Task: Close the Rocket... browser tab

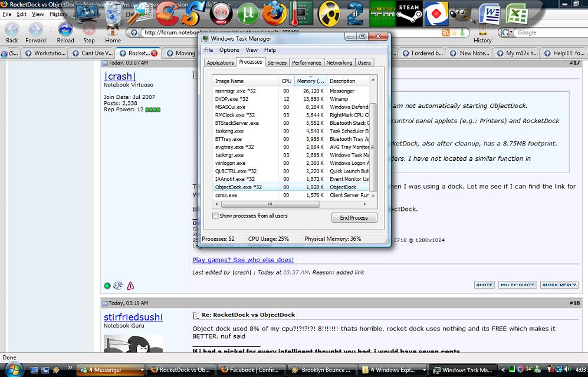Action: point(154,53)
